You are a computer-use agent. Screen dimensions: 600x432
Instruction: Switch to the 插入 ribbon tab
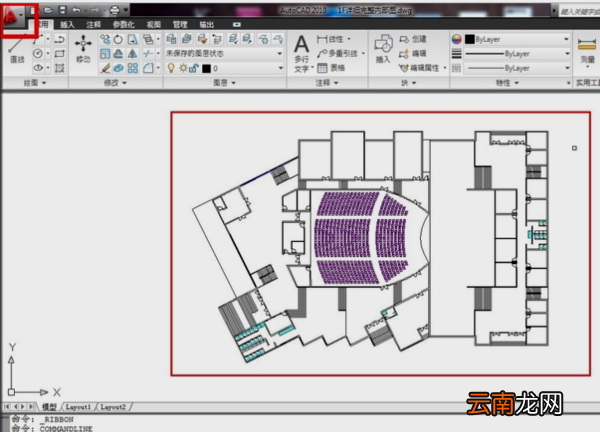(67, 24)
